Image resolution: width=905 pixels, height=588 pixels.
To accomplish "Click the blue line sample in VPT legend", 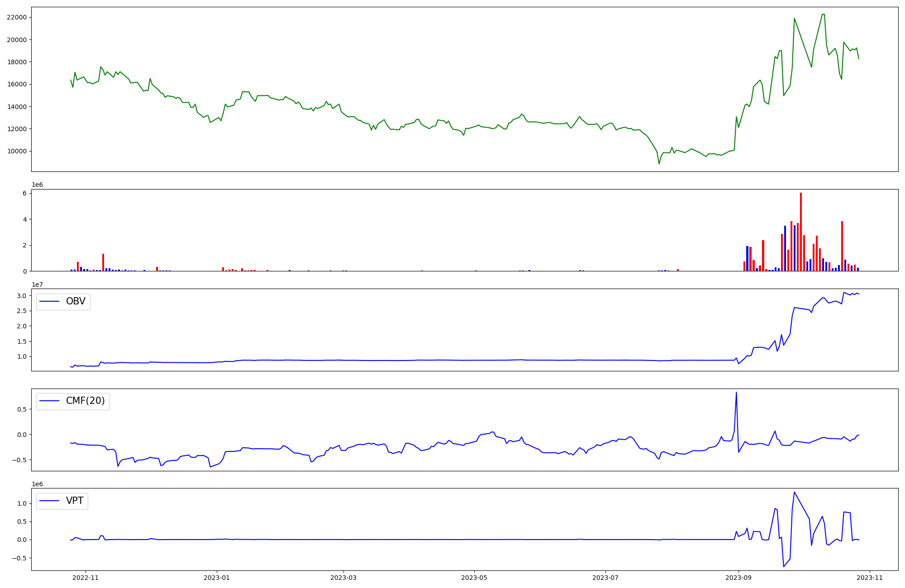I will click(x=50, y=501).
